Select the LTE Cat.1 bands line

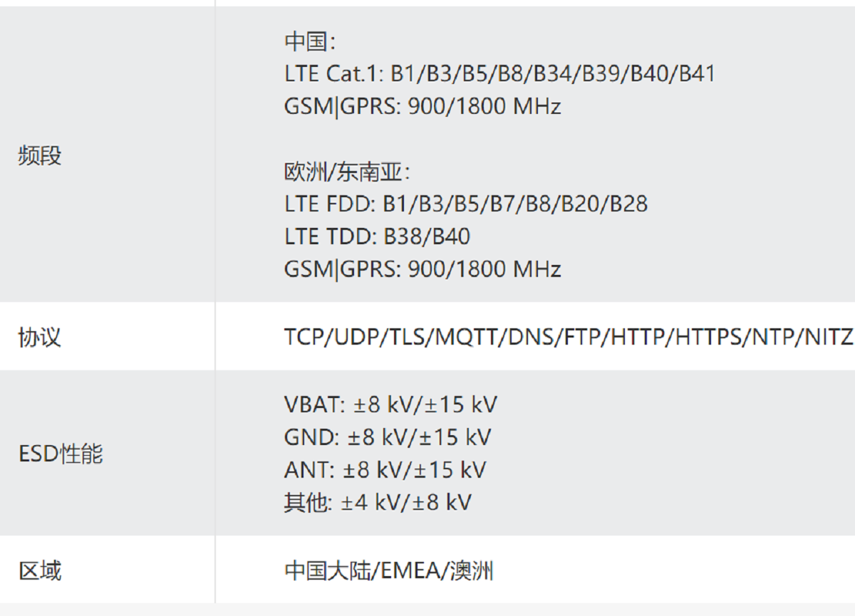499,73
